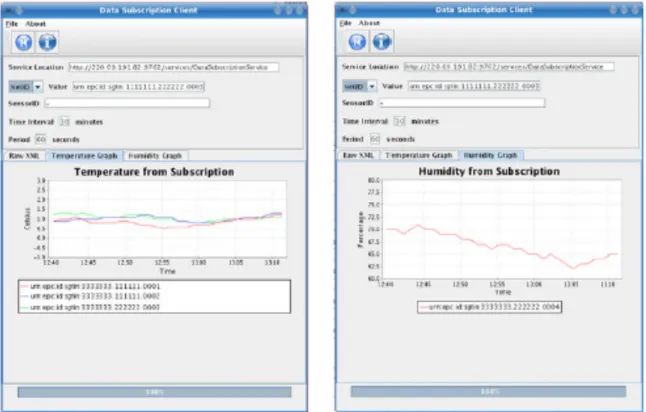Image resolution: width=646 pixels, height=412 pixels.
Task: Click the Value field in Humidity window
Action: [x=474, y=86]
